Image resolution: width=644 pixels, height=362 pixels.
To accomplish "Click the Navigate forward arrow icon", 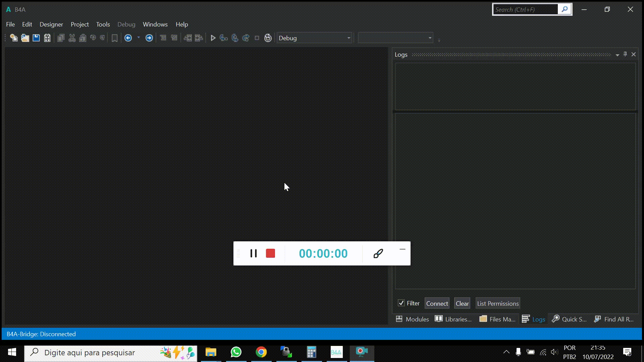I will coord(149,38).
